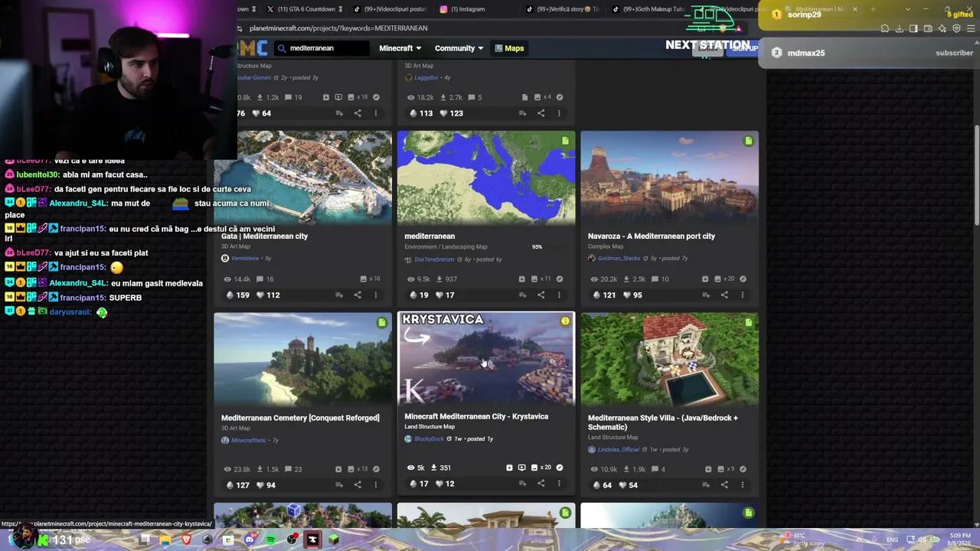Favorite the Gata Mediterranean city map with heart
This screenshot has width=980, height=551.
click(x=260, y=295)
